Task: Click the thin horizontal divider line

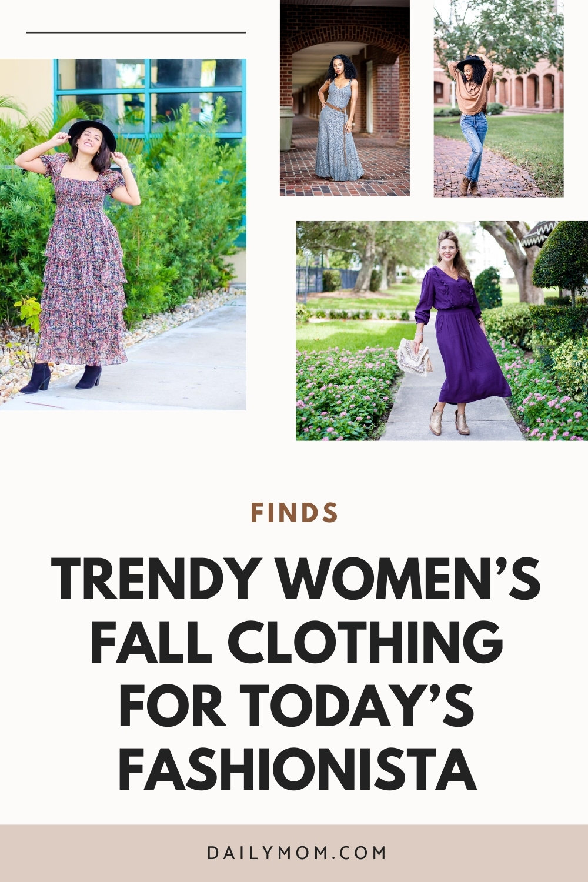Action: (x=136, y=32)
